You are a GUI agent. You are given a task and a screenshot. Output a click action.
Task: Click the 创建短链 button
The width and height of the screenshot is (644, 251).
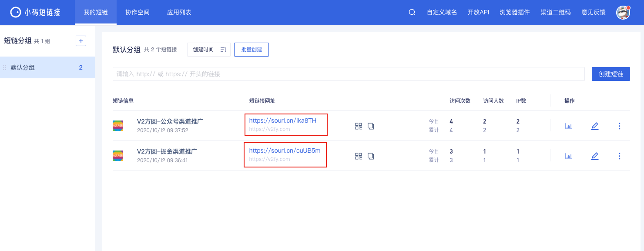point(611,74)
